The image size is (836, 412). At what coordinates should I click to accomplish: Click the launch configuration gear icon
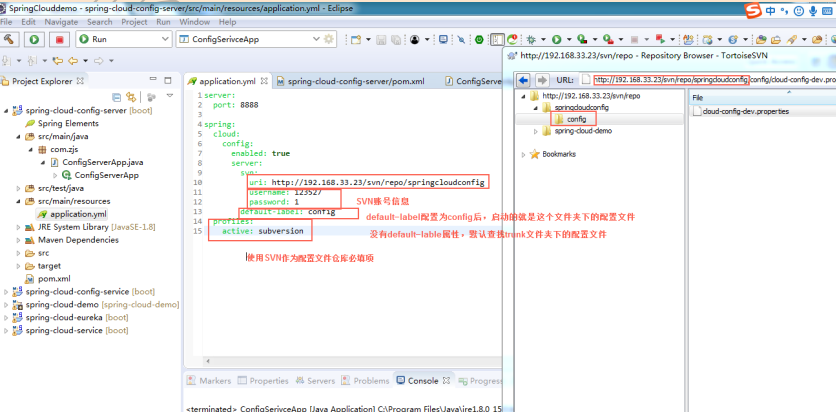329,39
